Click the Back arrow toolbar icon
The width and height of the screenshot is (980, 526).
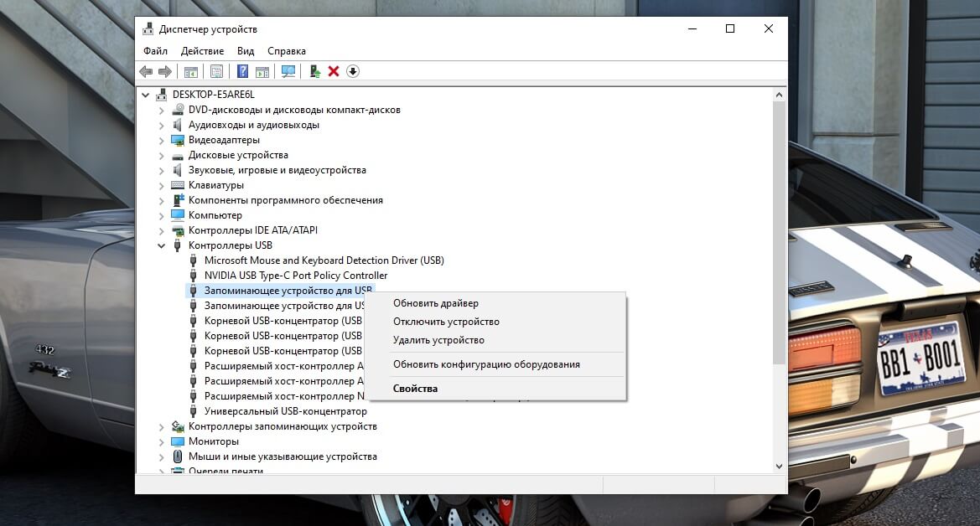click(146, 71)
